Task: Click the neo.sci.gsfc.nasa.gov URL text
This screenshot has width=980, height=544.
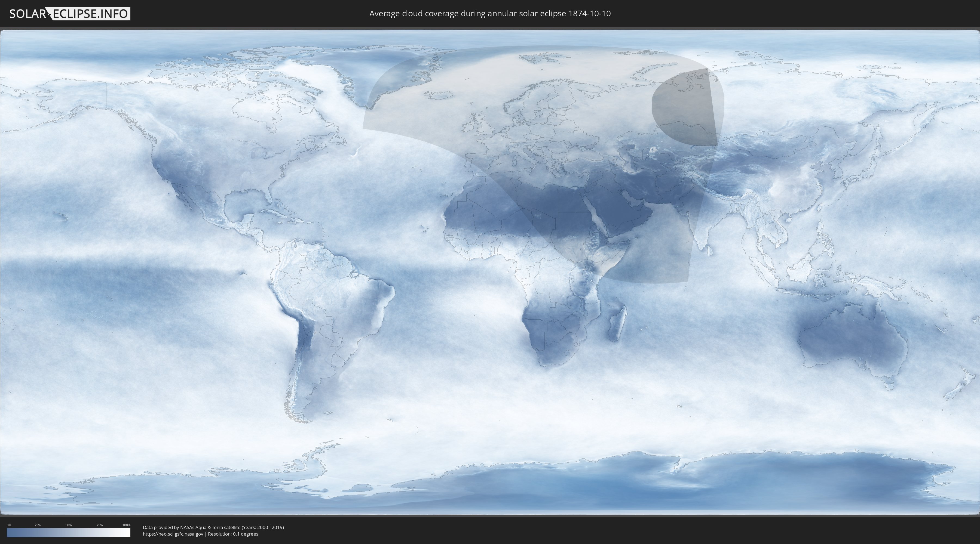Action: click(173, 534)
